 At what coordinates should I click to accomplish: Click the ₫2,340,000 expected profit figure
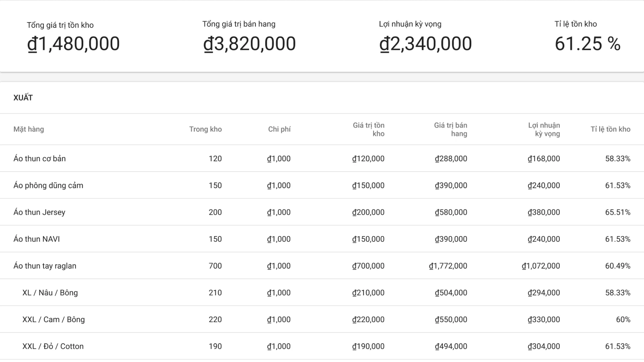coord(425,44)
